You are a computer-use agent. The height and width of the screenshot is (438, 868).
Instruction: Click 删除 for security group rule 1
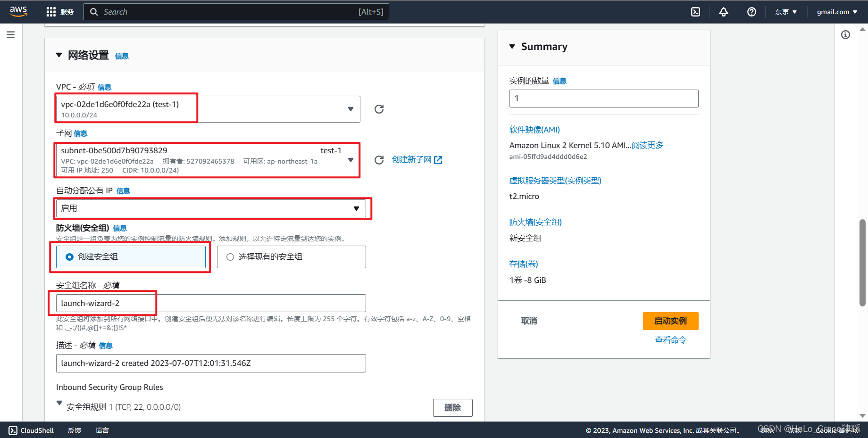click(452, 408)
